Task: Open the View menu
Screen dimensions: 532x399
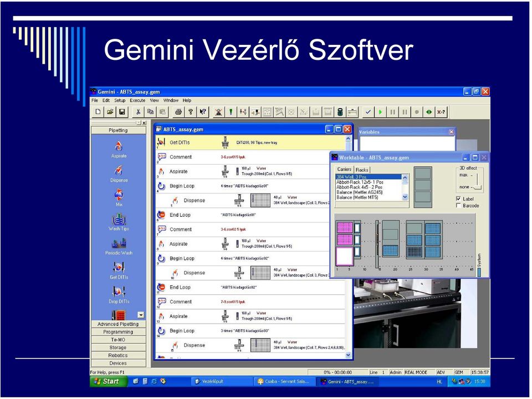Action: click(155, 100)
